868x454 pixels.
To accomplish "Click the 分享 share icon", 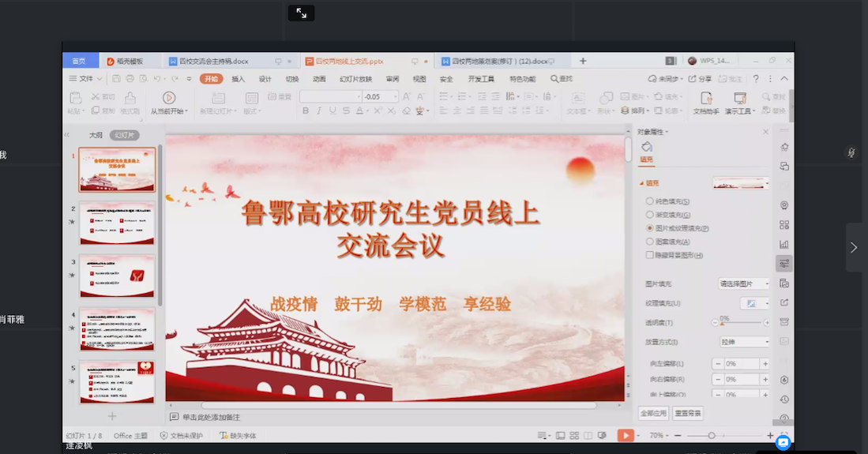I will (700, 79).
